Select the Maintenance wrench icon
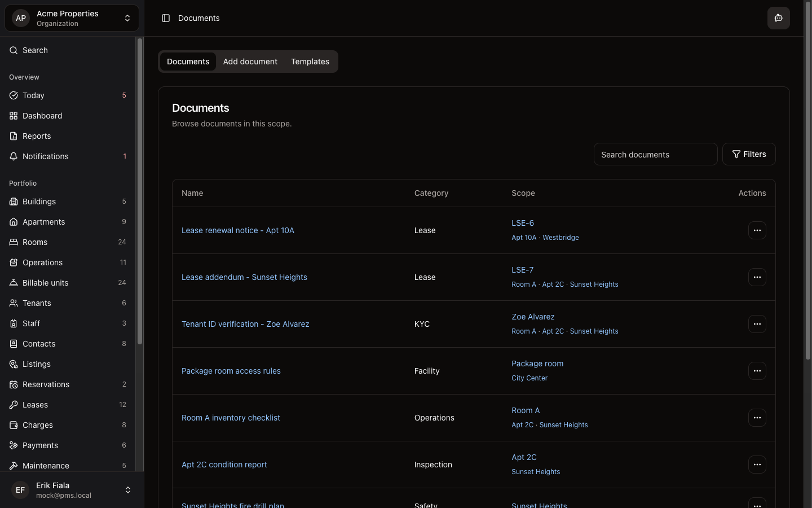The width and height of the screenshot is (812, 508). 14,466
